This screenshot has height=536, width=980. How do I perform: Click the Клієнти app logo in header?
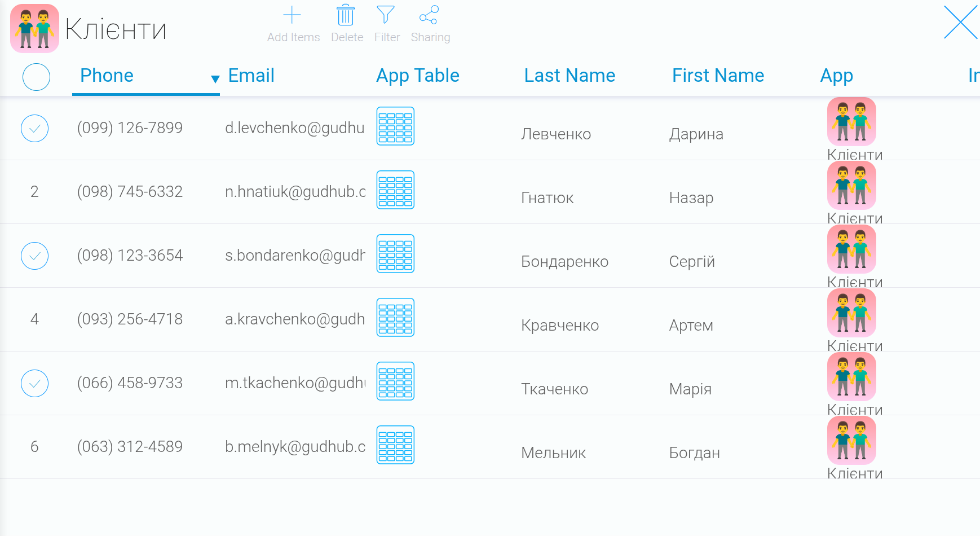(x=34, y=28)
